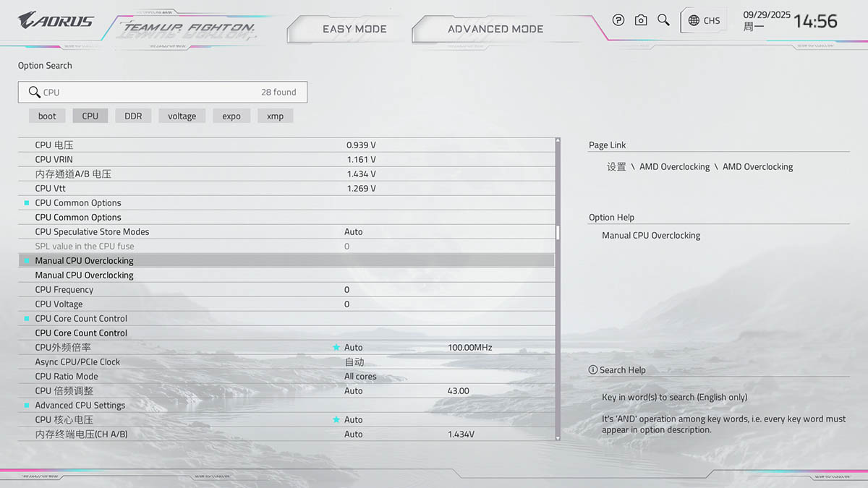Click the star icon beside CPU 核心电压
Screen dimensions: 868x488
[x=336, y=420]
